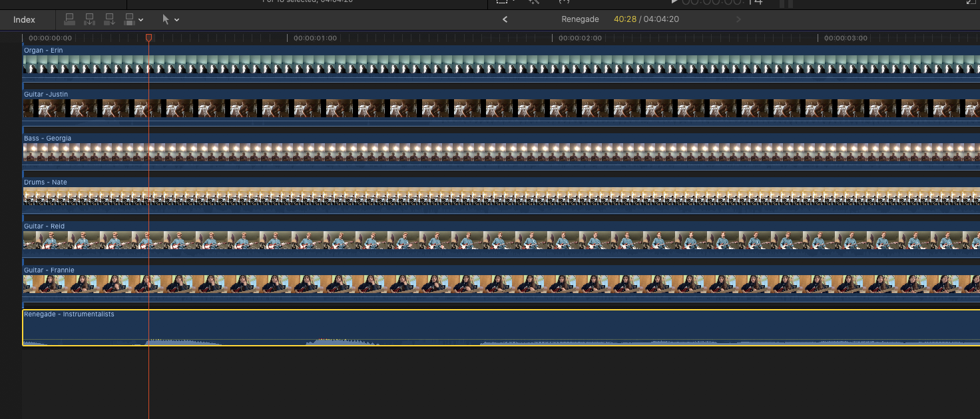Select the Organ - Erin clip
Screen dimensions: 980x419
pos(501,64)
